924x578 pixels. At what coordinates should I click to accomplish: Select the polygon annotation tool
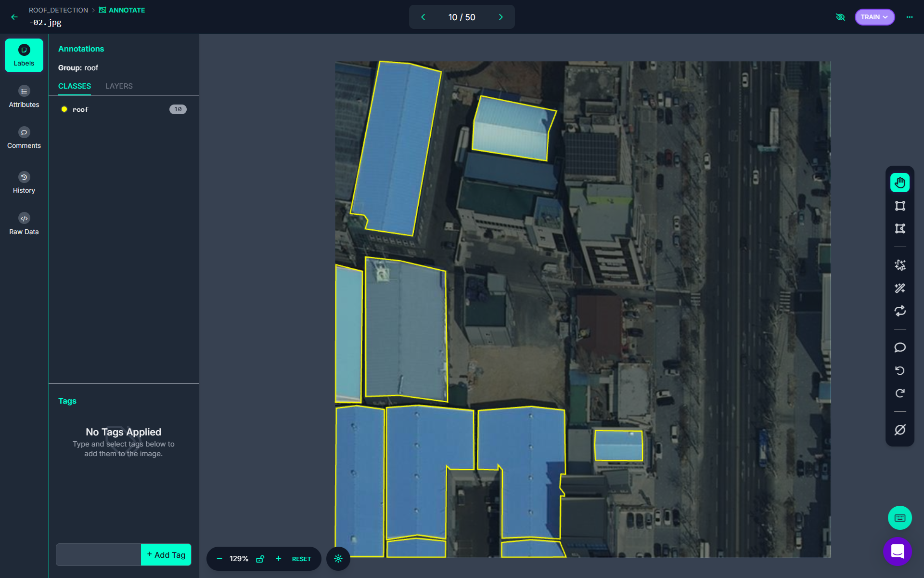point(899,228)
